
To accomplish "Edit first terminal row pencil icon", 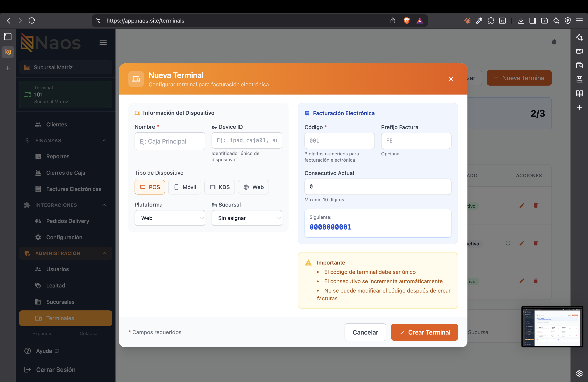I will point(521,205).
